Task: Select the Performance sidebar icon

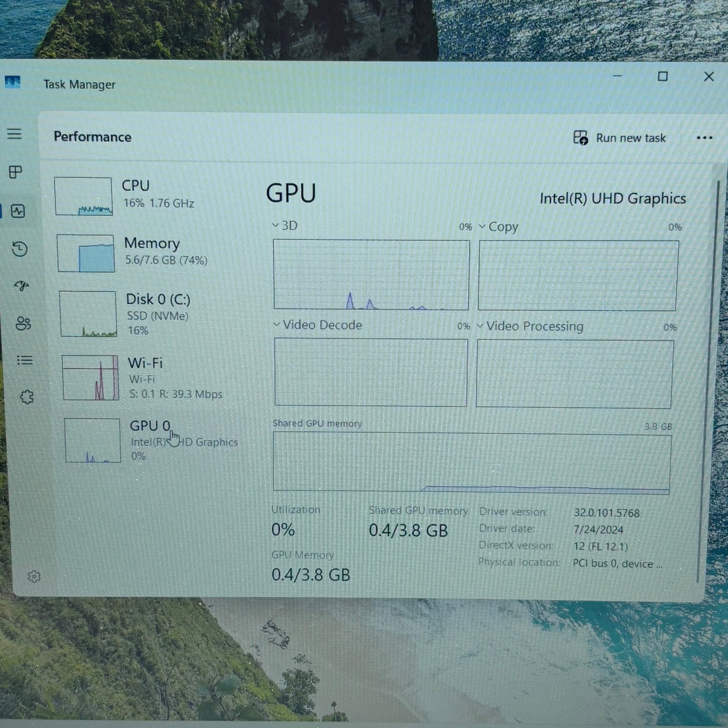Action: pyautogui.click(x=18, y=211)
